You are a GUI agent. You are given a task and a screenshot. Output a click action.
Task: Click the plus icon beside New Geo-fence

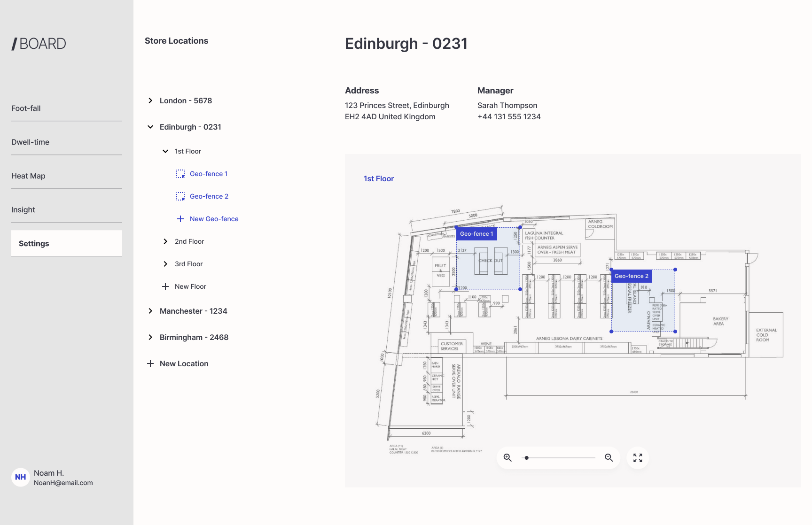tap(180, 219)
